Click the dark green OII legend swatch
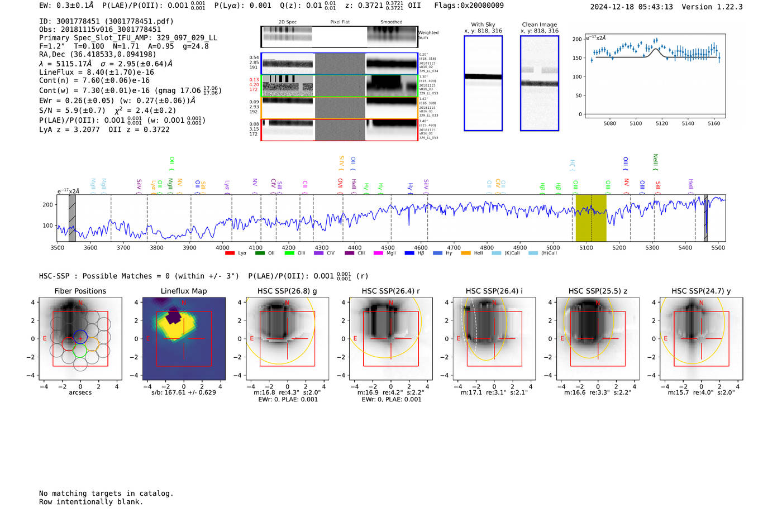This screenshot has height=532, width=782. [260, 253]
